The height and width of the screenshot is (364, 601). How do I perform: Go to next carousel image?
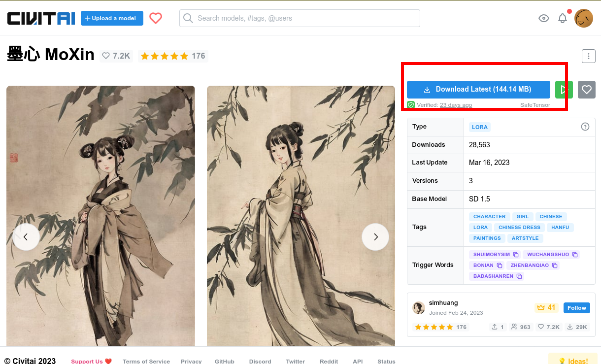point(375,237)
